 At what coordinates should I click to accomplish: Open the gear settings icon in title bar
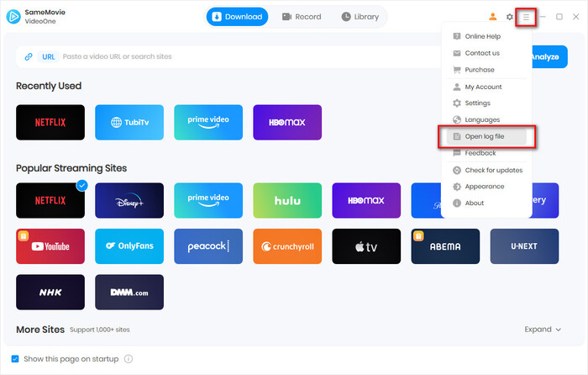509,17
